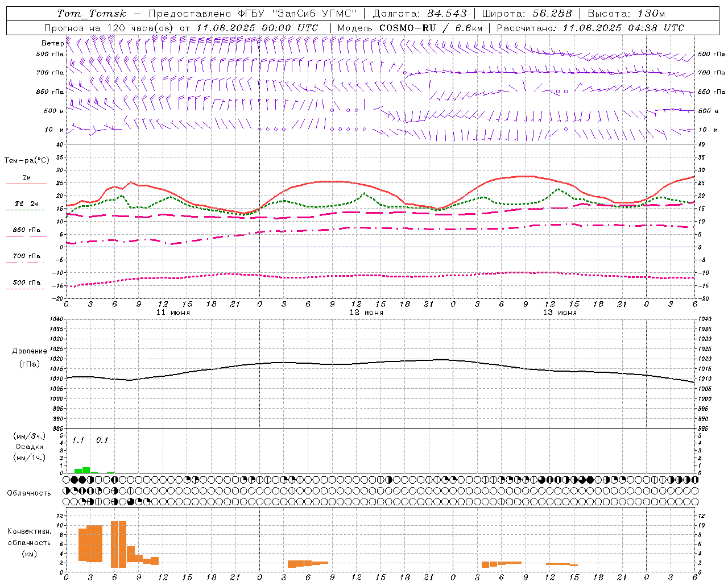Click the 12 июня date label
This screenshot has width=728, height=582.
[366, 313]
